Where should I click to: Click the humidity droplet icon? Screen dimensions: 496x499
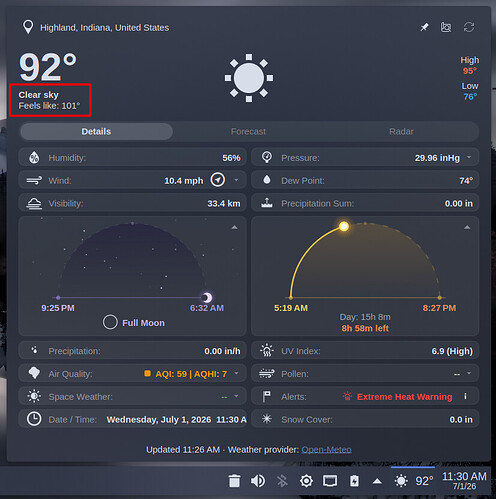34,157
